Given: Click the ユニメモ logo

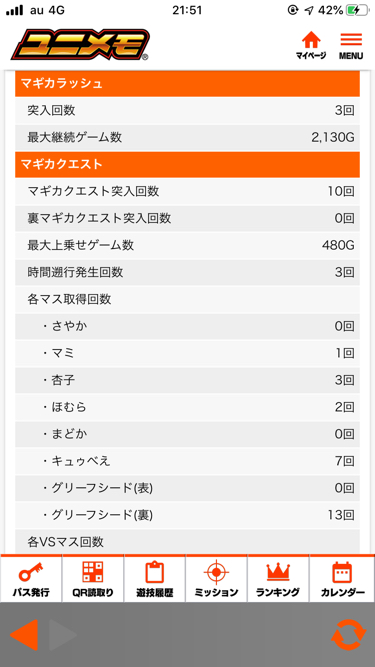Looking at the screenshot, I should click(x=80, y=45).
